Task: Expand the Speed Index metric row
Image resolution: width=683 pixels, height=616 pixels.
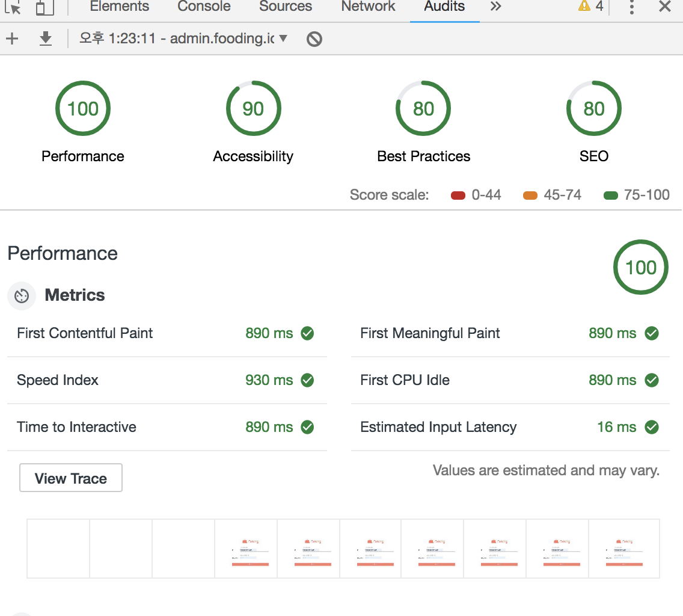Action: [167, 380]
